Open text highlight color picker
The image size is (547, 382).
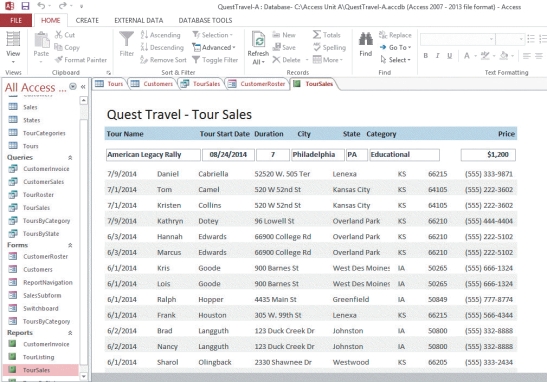[488, 56]
